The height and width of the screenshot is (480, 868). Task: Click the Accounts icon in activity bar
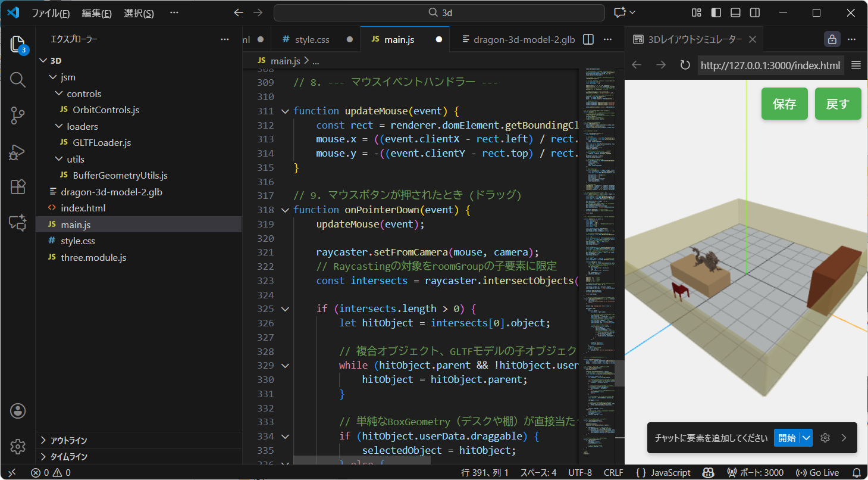pyautogui.click(x=18, y=410)
